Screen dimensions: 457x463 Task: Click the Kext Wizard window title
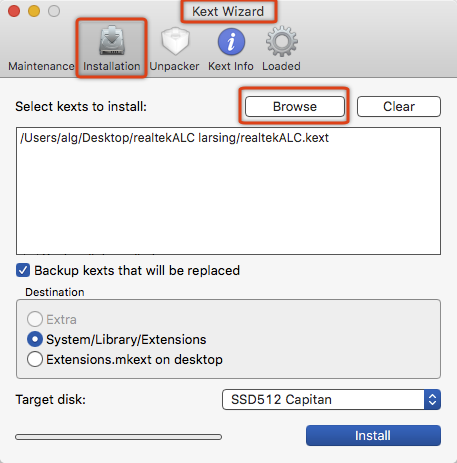(x=228, y=11)
